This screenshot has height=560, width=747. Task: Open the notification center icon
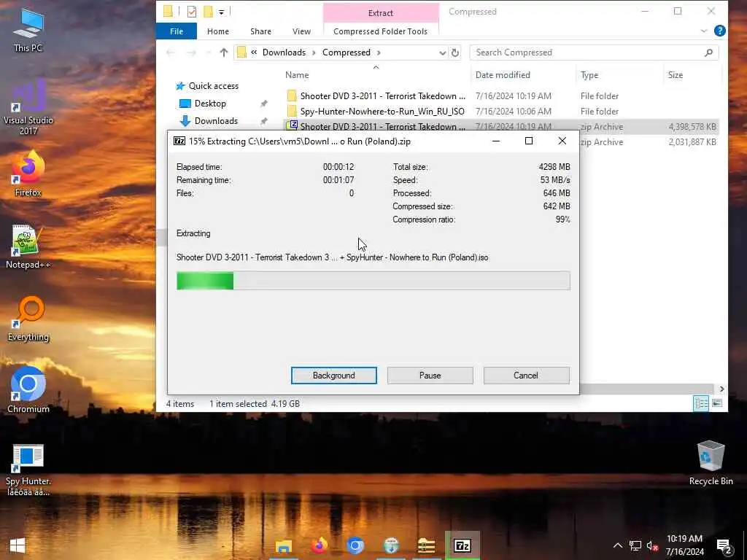pyautogui.click(x=724, y=547)
